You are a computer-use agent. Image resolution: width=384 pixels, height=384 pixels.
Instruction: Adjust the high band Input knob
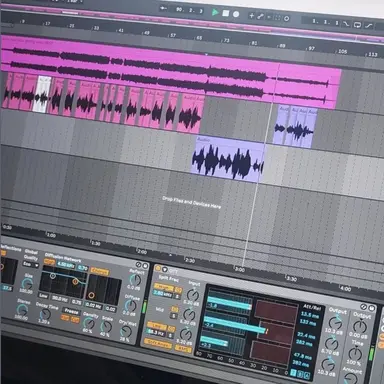coord(192,295)
